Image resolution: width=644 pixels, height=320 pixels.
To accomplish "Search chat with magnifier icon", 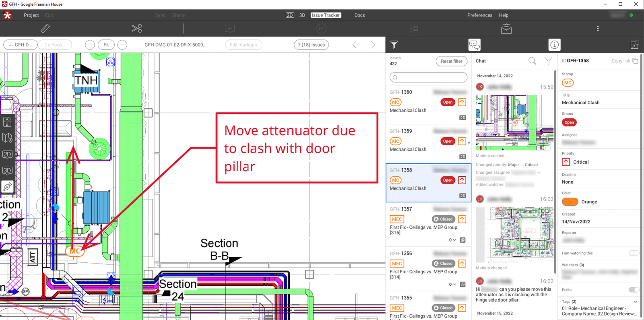I will pos(532,61).
